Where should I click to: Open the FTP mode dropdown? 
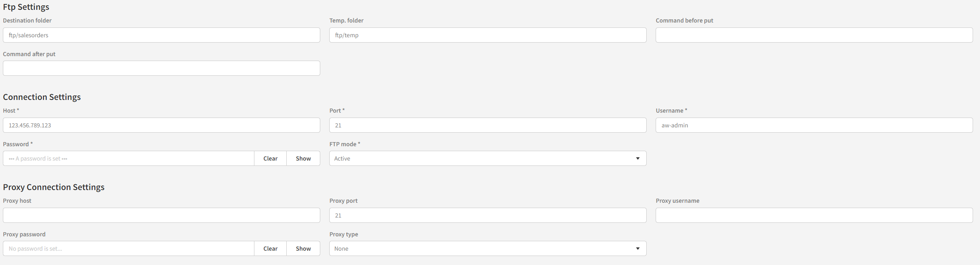pyautogui.click(x=483, y=159)
